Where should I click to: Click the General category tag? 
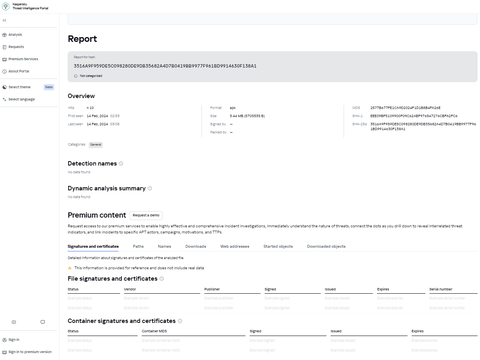pyautogui.click(x=96, y=145)
